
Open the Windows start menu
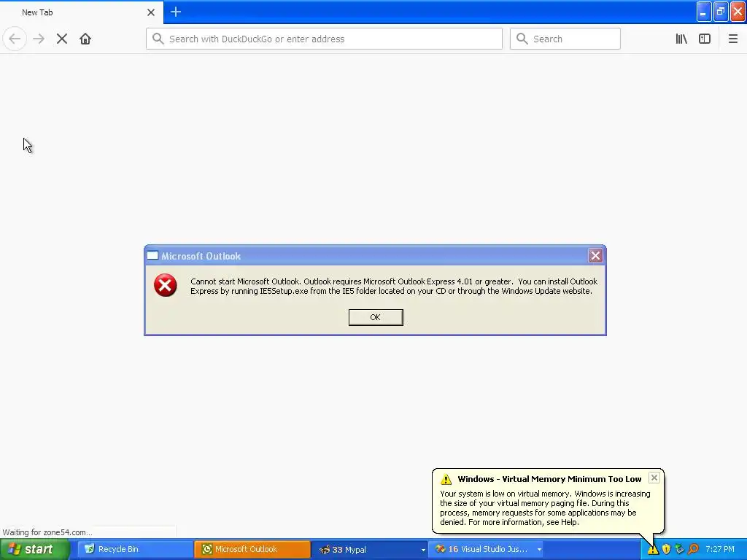pyautogui.click(x=34, y=549)
